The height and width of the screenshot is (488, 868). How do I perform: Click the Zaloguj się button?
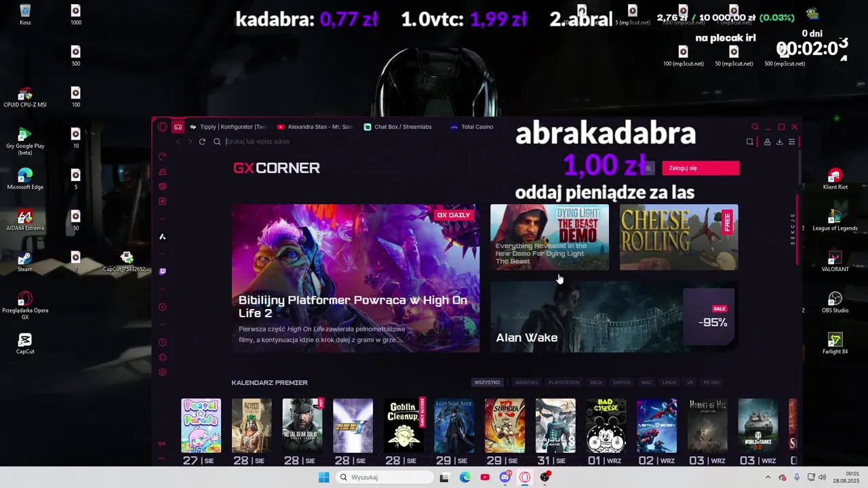click(701, 168)
